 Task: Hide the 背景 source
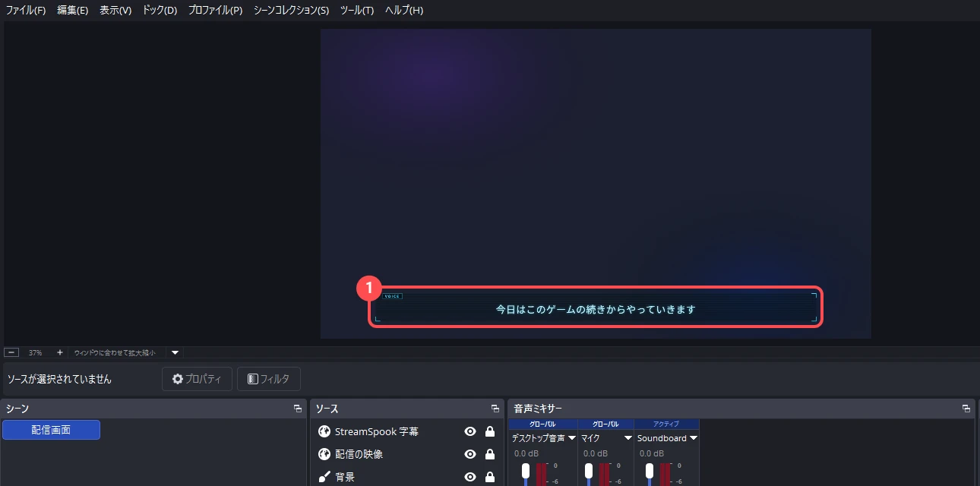[x=470, y=477]
